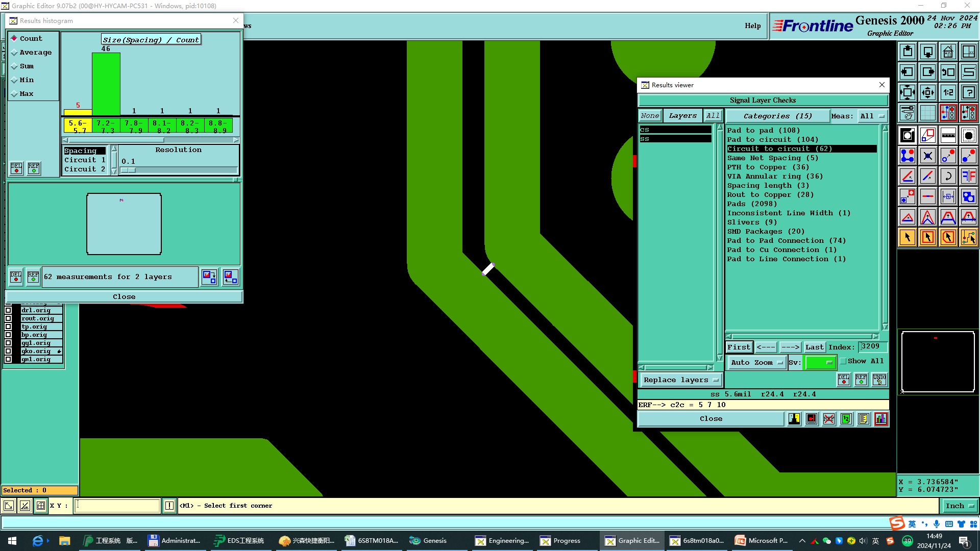Screen dimensions: 980x551
Task: Toggle the gko.orig layer checkbox
Action: [x=8, y=351]
